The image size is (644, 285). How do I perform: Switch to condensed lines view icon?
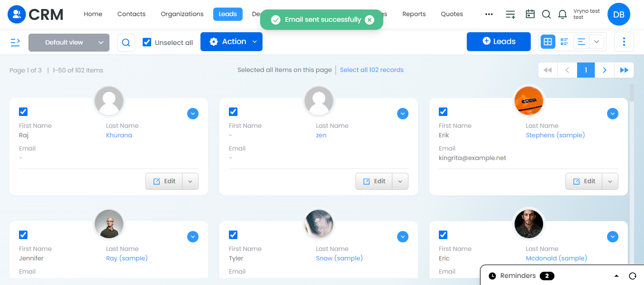581,42
